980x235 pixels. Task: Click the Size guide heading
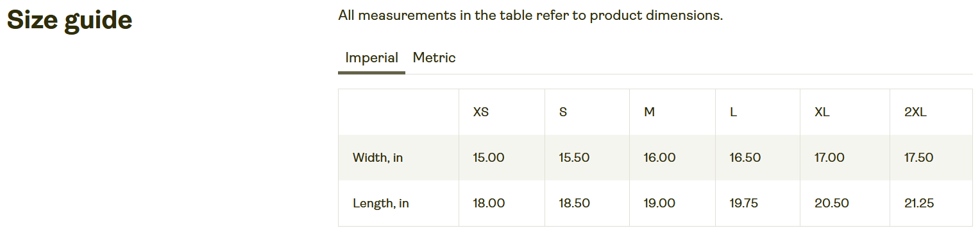(x=69, y=21)
